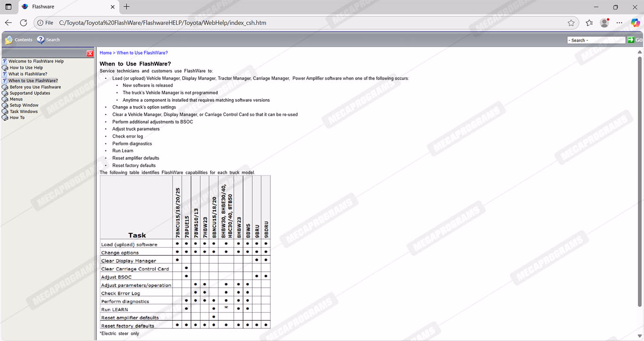Click the Home breadcrumb link

pos(105,53)
